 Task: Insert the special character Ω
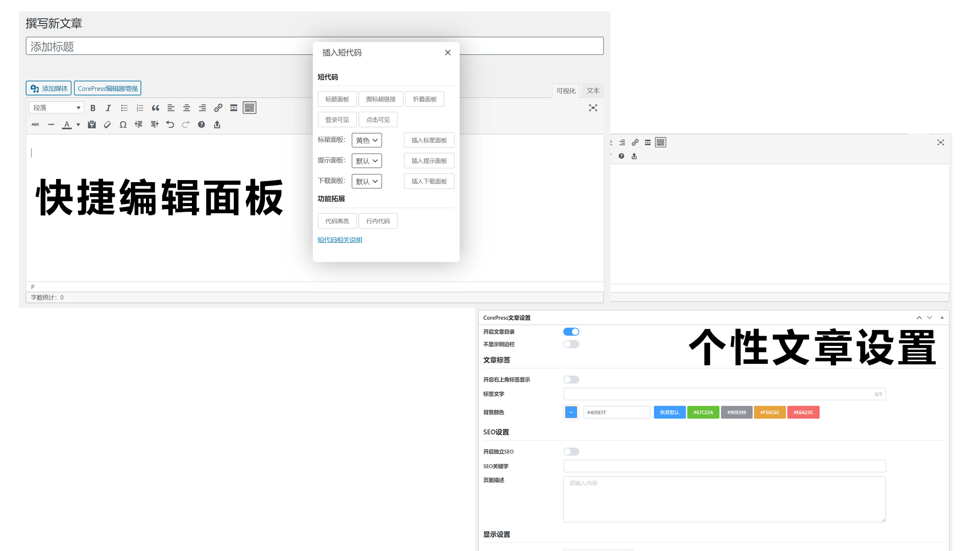[123, 124]
